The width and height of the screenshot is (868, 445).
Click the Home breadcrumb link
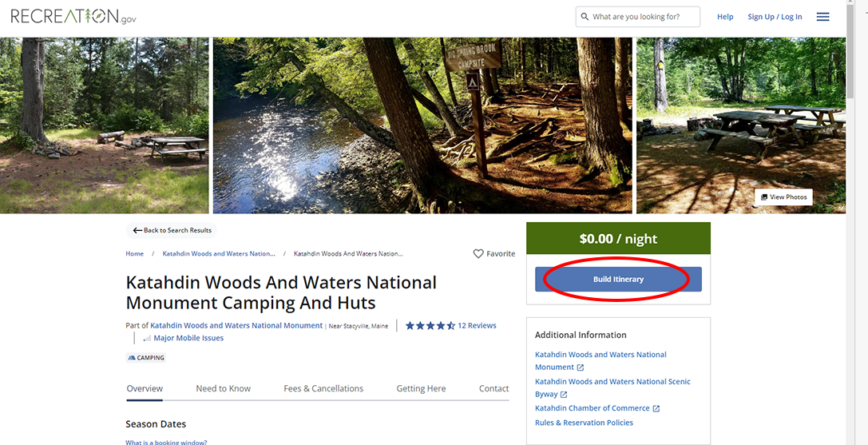[134, 254]
